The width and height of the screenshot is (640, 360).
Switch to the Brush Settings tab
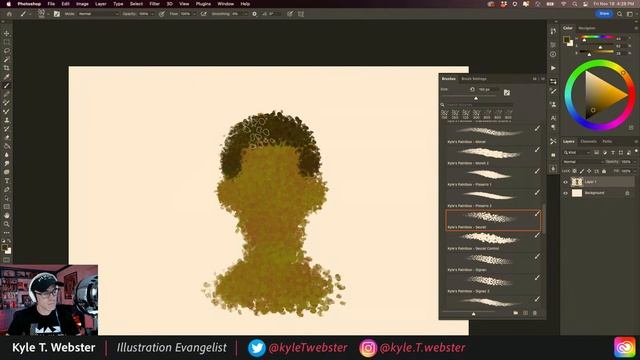[x=473, y=79]
